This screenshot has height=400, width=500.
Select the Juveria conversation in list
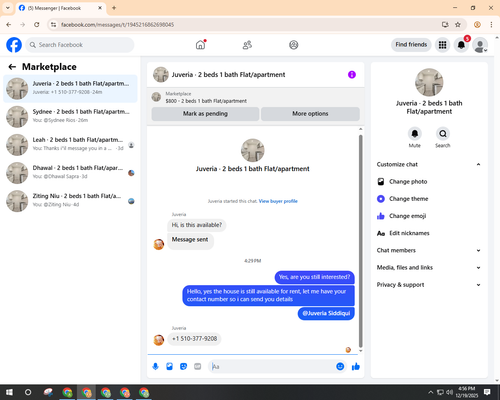(70, 89)
